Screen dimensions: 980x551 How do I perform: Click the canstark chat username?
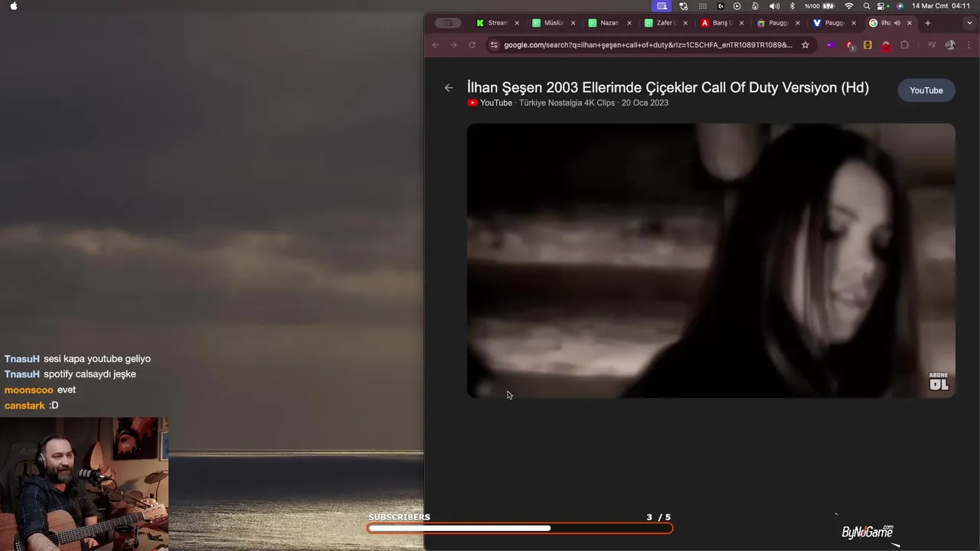pos(24,406)
